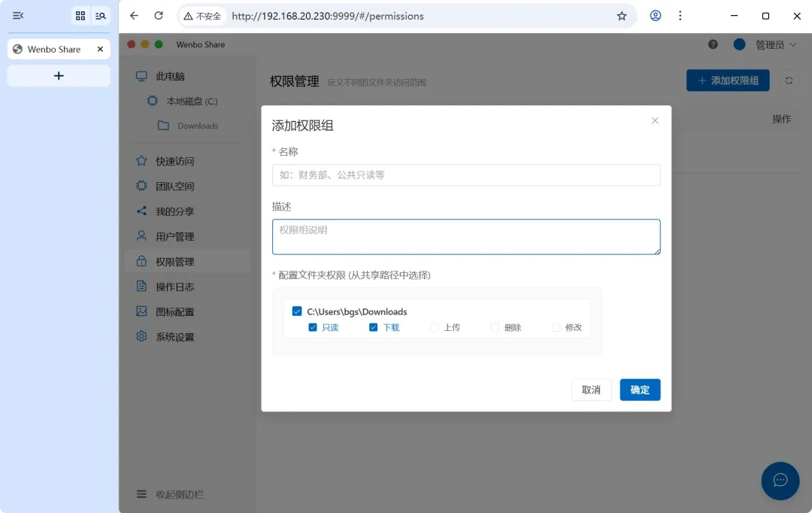
Task: Enable the 上传 upload checkbox
Action: point(434,327)
